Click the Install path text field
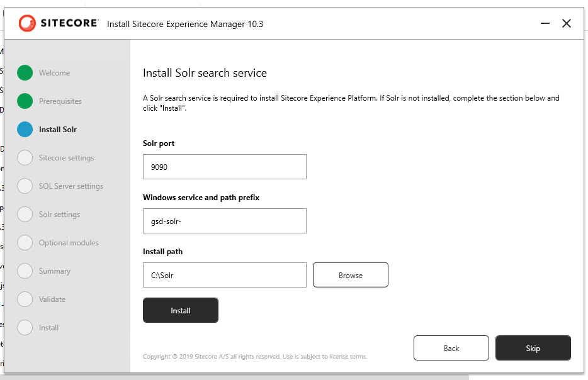This screenshot has height=380, width=588. (224, 276)
